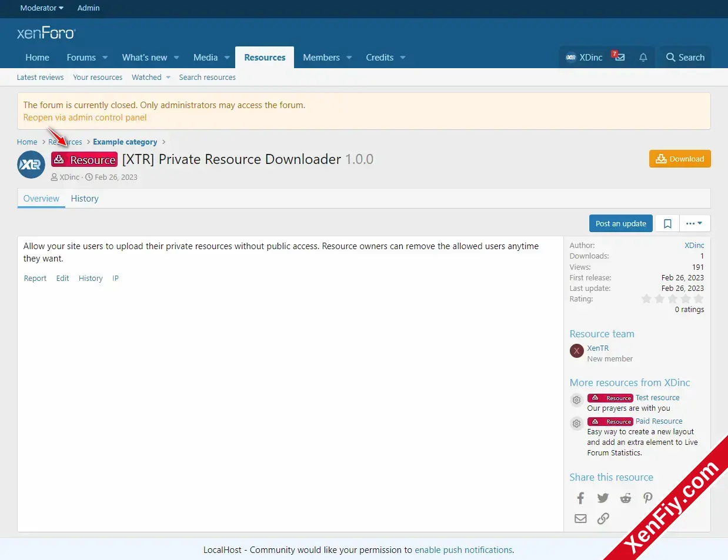This screenshot has height=560, width=728.
Task: Click Reopen via admin control panel link
Action: [x=85, y=118]
